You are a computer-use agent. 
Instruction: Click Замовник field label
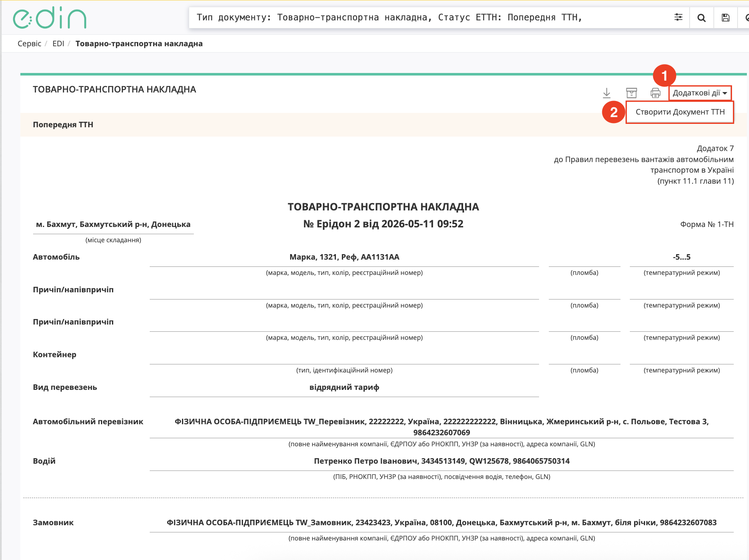coord(53,523)
